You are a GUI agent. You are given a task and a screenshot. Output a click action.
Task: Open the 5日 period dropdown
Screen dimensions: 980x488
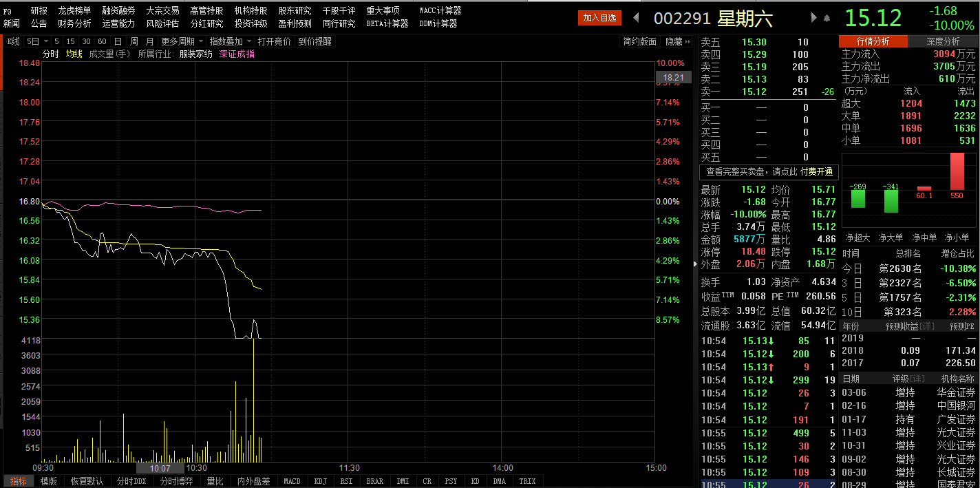[34, 41]
